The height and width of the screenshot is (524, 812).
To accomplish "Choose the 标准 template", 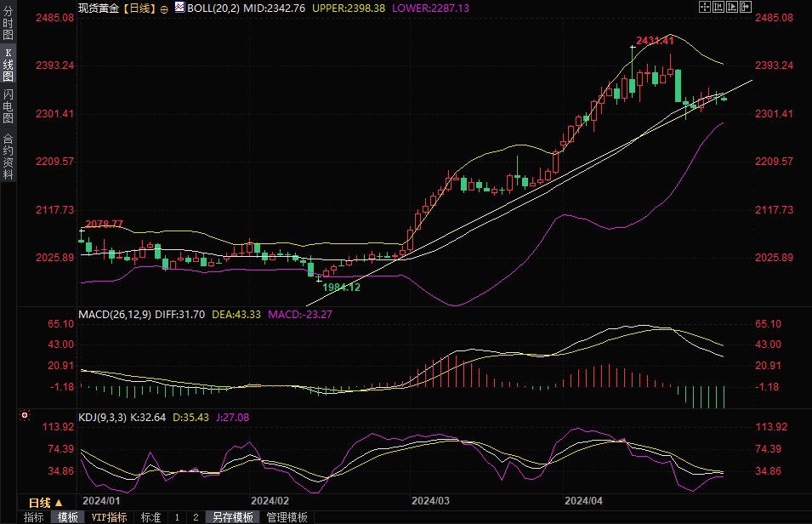I will [150, 517].
